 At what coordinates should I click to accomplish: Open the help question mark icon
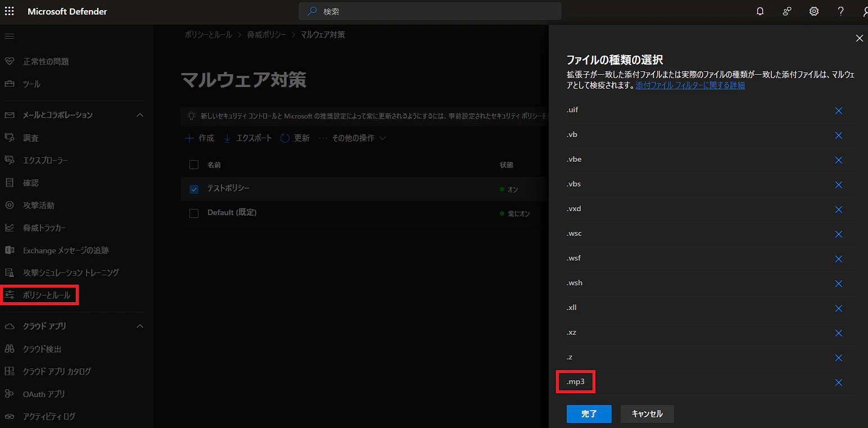[x=841, y=11]
